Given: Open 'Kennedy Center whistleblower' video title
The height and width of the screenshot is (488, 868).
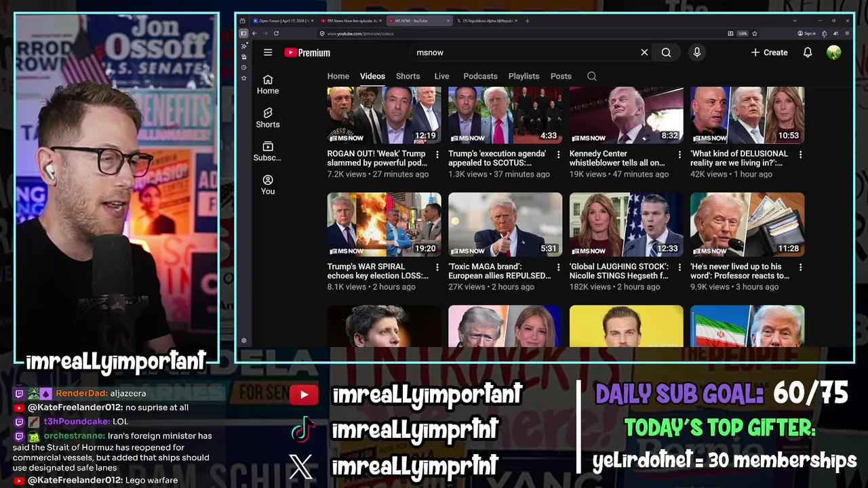Looking at the screenshot, I should click(x=617, y=159).
